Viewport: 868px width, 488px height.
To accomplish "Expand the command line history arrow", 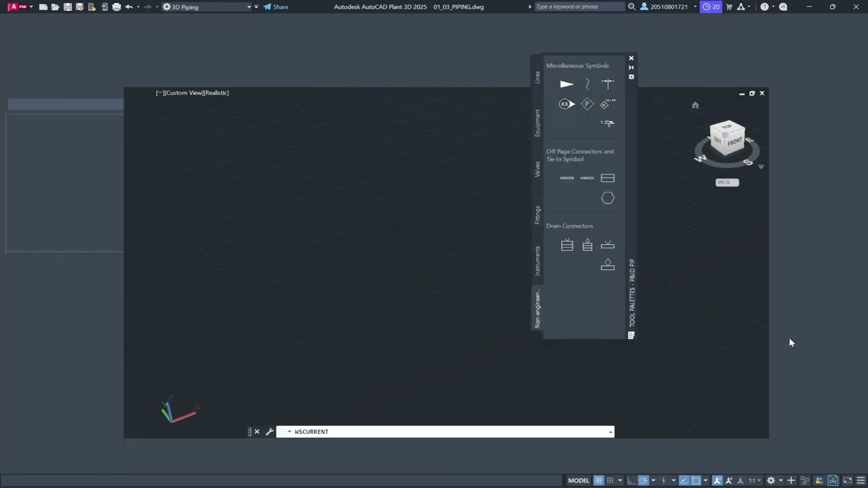I will point(610,432).
